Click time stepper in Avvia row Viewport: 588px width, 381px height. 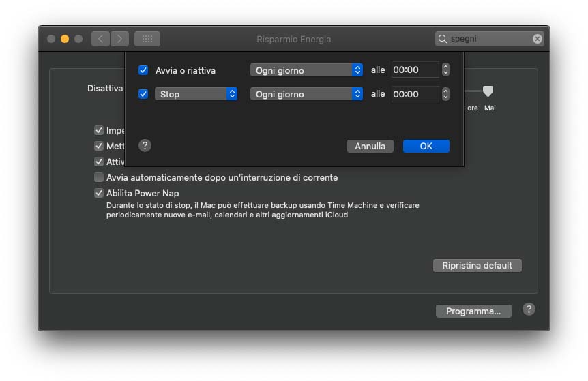click(445, 70)
